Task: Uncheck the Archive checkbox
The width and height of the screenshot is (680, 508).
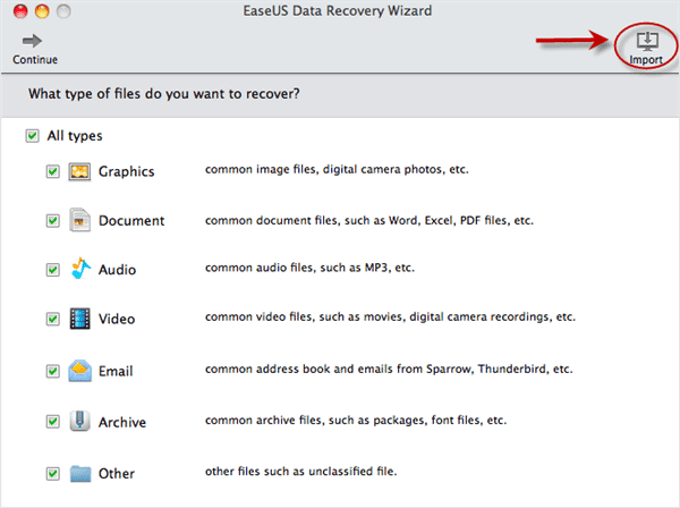Action: 53,422
